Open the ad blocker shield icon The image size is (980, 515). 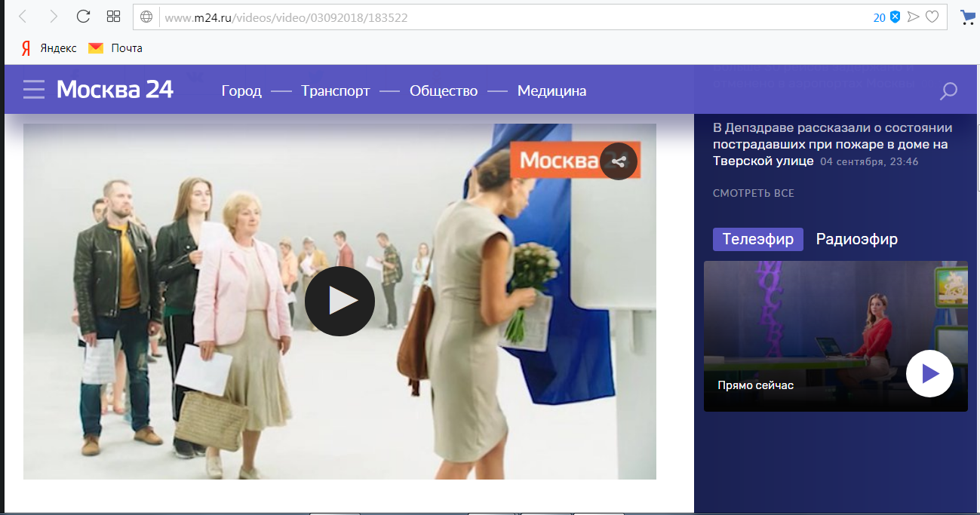pos(896,17)
